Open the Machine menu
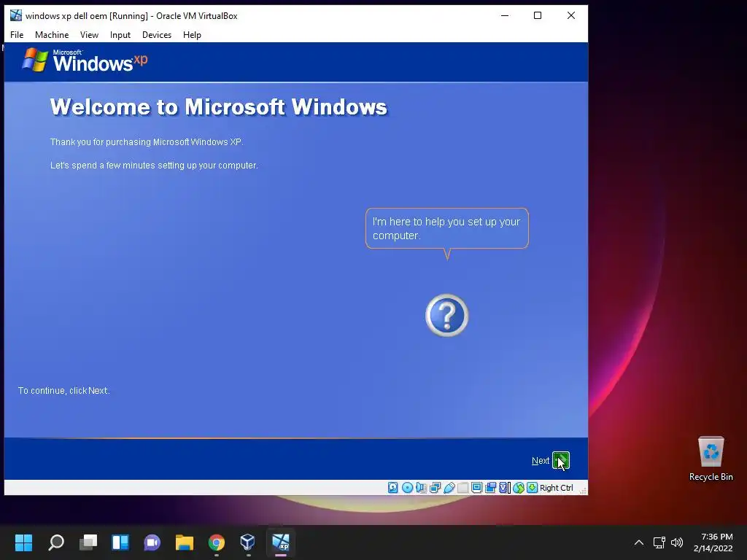747x560 pixels. [52, 35]
